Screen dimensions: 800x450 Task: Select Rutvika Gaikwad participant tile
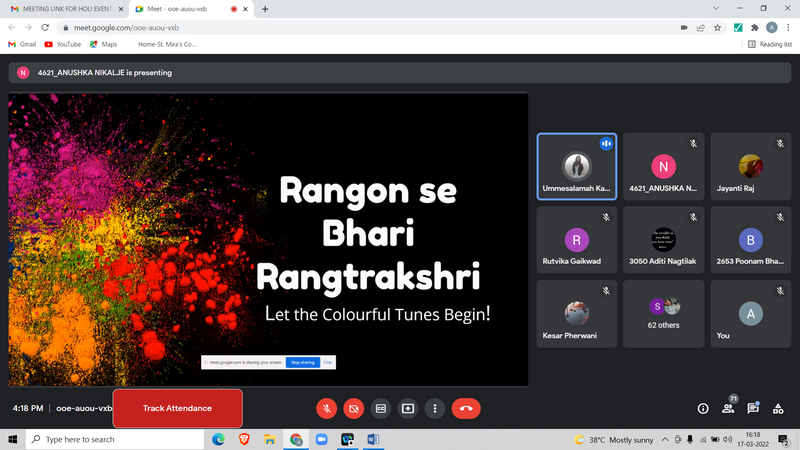coord(577,240)
